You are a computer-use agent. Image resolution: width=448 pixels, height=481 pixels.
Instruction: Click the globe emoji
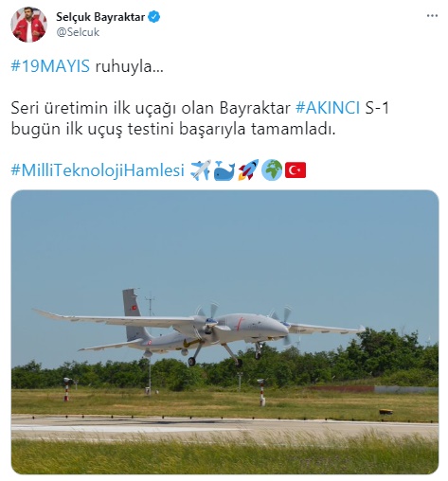pos(272,170)
